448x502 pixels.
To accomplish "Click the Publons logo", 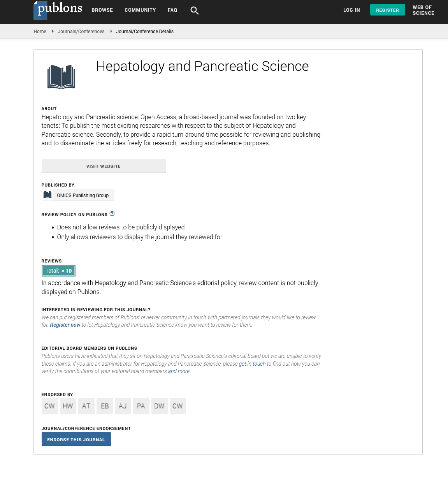I will [x=58, y=10].
